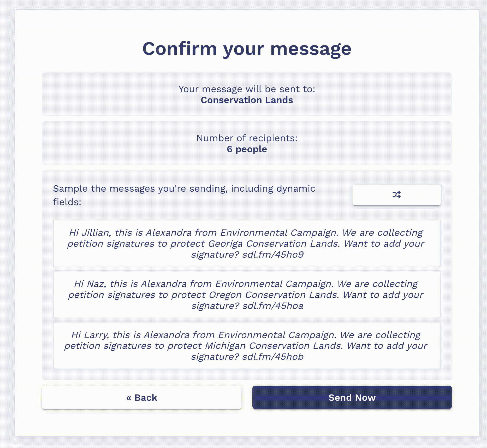This screenshot has width=487, height=448.
Task: Open the sdl.fm/45hob short link
Action: point(273,357)
